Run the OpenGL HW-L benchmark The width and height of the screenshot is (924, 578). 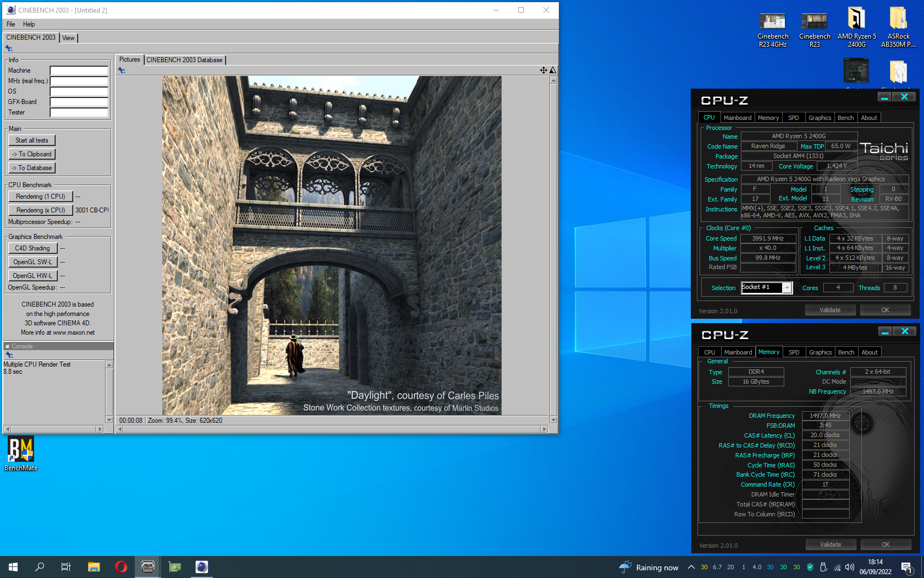pos(32,276)
